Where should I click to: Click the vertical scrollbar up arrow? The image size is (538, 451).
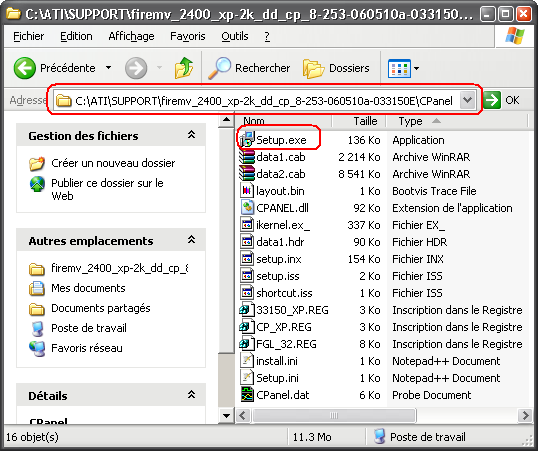pos(226,120)
